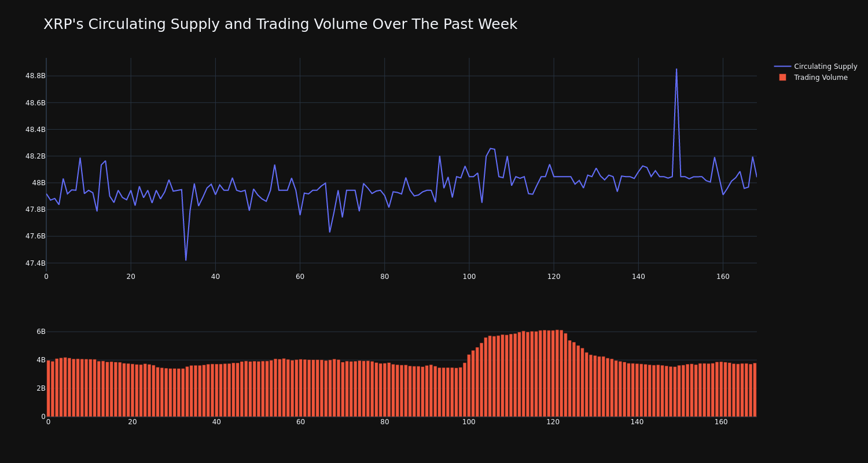
Task: Click the 47.8B y-axis label
Action: tap(35, 210)
